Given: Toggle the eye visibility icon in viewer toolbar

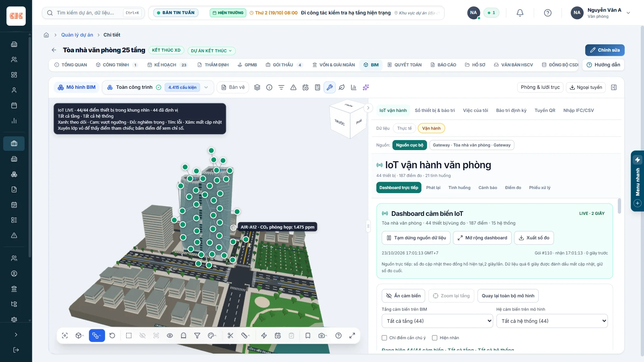Looking at the screenshot, I should 170,336.
